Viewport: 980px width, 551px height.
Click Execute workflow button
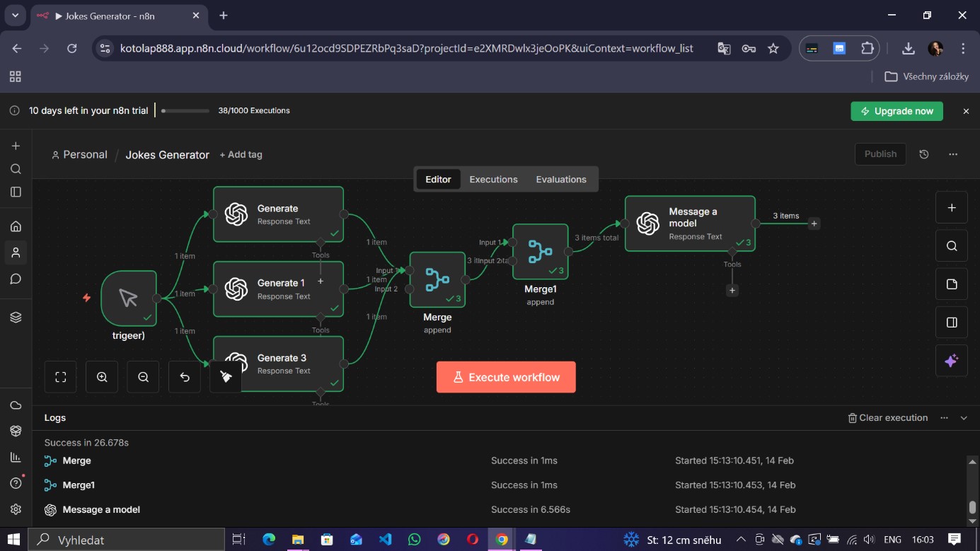[506, 377]
